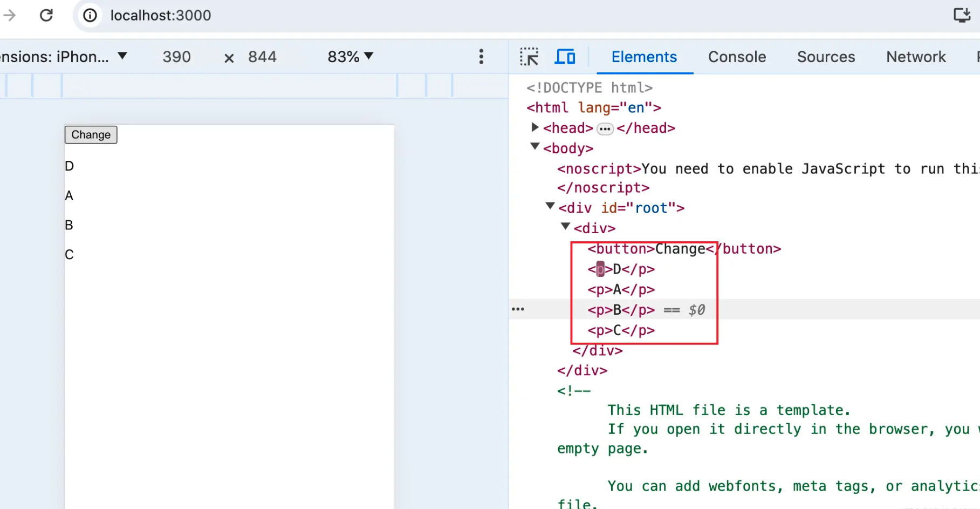Collapse the body element triangle
This screenshot has width=980, height=509.
click(x=535, y=147)
